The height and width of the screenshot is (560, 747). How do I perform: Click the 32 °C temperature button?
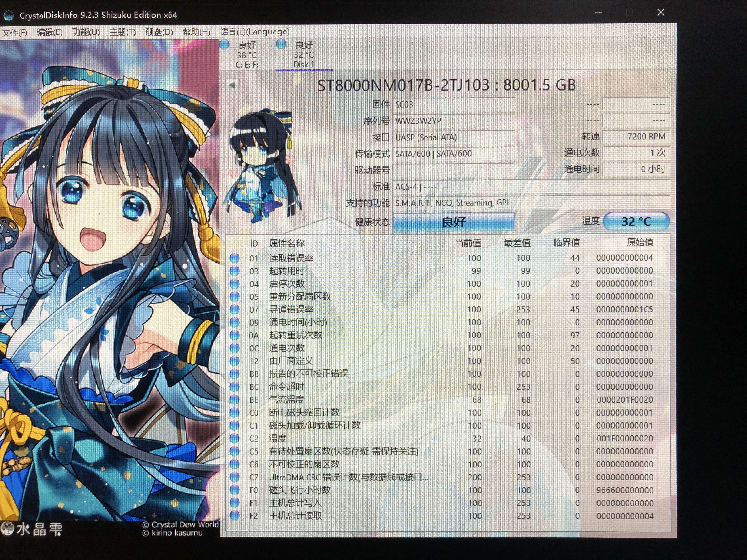636,221
